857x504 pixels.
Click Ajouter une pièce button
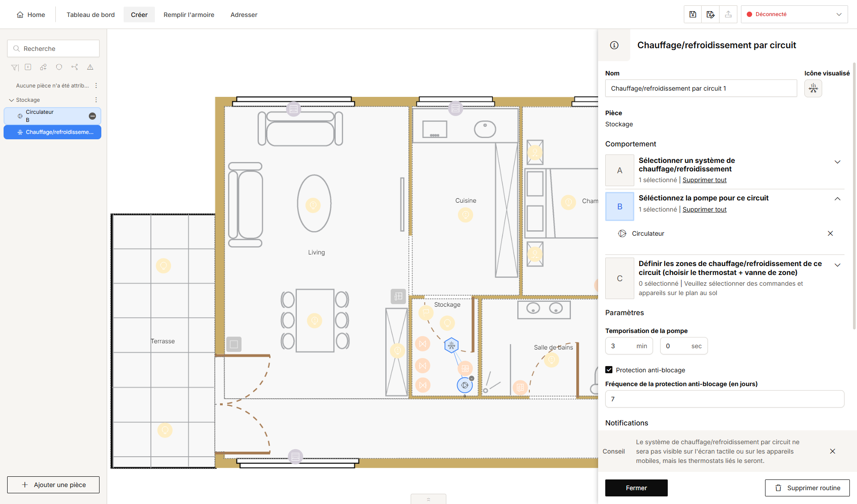pos(53,485)
